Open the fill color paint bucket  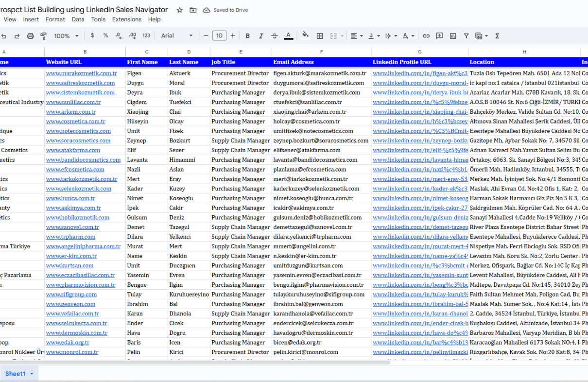[306, 35]
